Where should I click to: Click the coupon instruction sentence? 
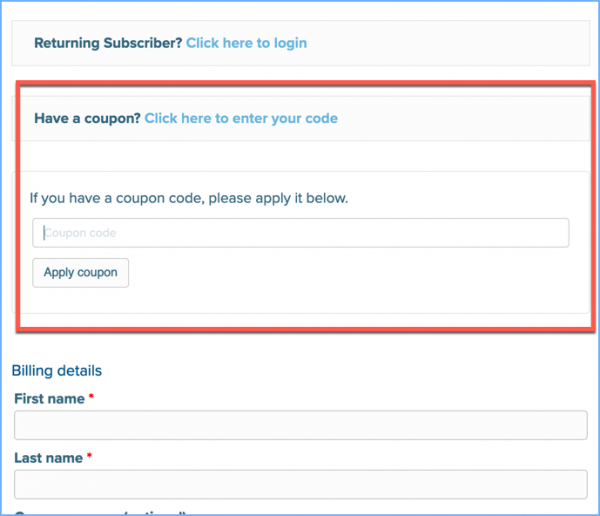coord(189,198)
